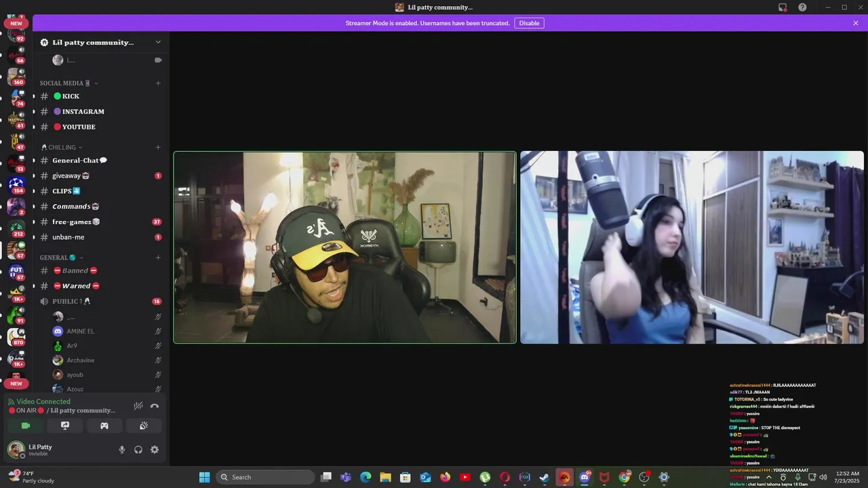Open Discord from the taskbar
Screen dimensions: 868x488
click(585, 477)
